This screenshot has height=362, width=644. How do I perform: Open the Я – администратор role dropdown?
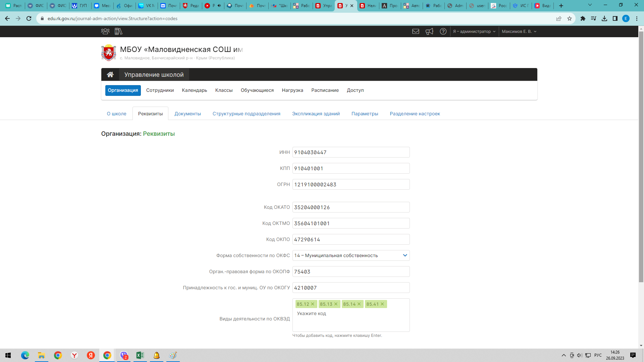(474, 31)
